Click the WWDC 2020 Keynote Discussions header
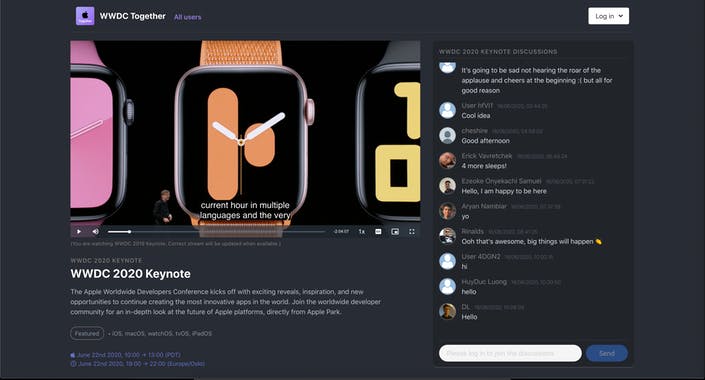 pos(498,52)
